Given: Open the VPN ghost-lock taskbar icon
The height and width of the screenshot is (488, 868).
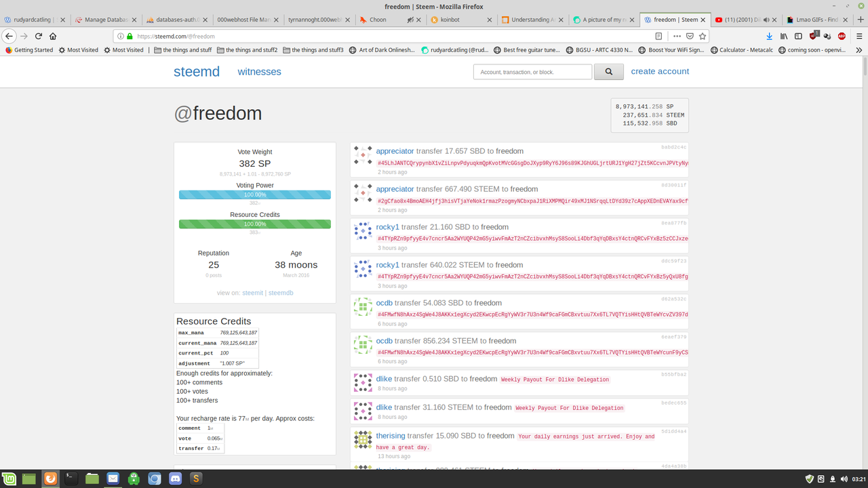Looking at the screenshot, I should click(x=134, y=479).
